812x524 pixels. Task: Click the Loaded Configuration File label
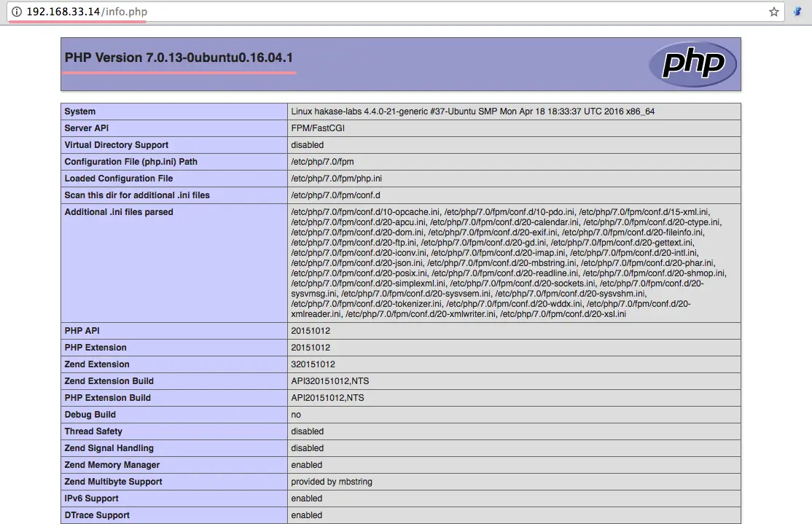(x=119, y=178)
